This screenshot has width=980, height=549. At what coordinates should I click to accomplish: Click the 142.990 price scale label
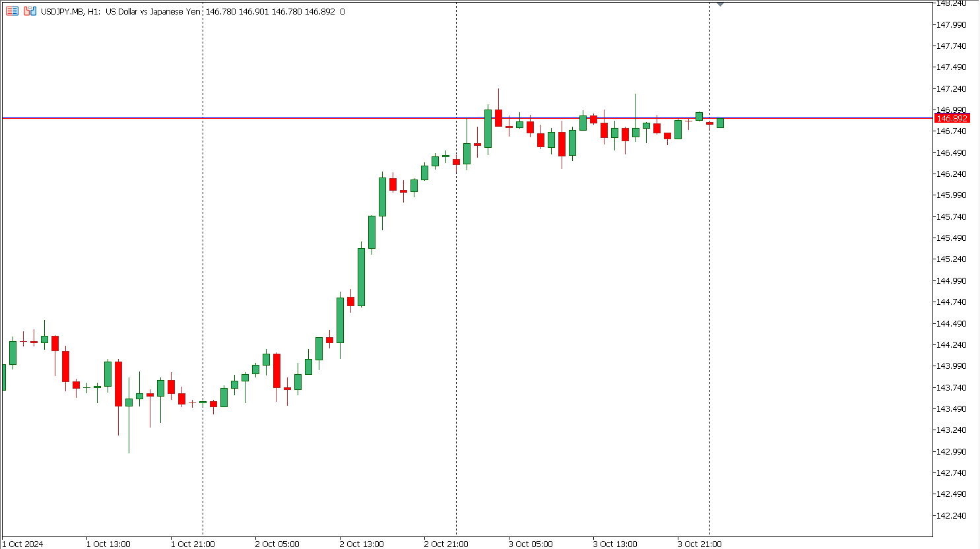click(951, 451)
